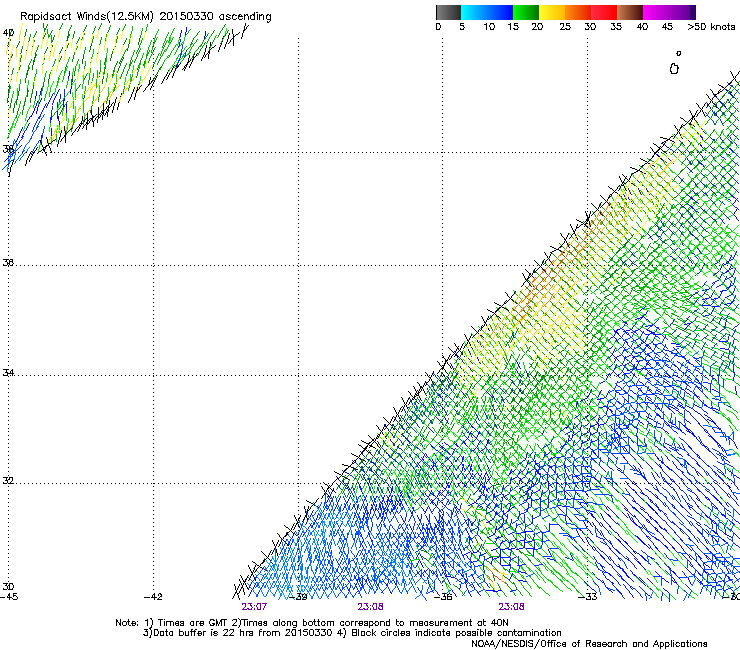Click the yellow 20-25 knots color segment
This screenshot has width=740, height=650.
click(552, 12)
